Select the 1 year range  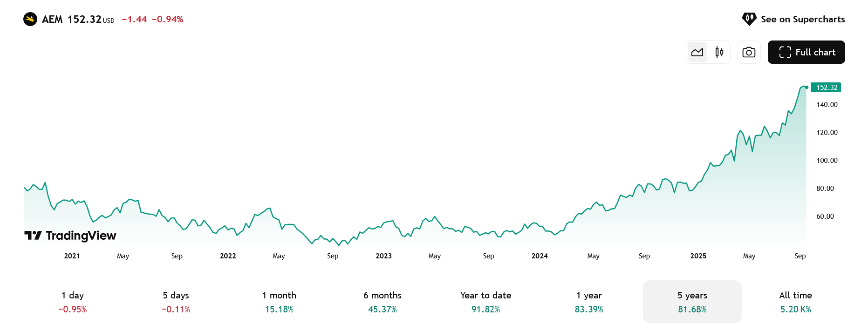(x=589, y=302)
